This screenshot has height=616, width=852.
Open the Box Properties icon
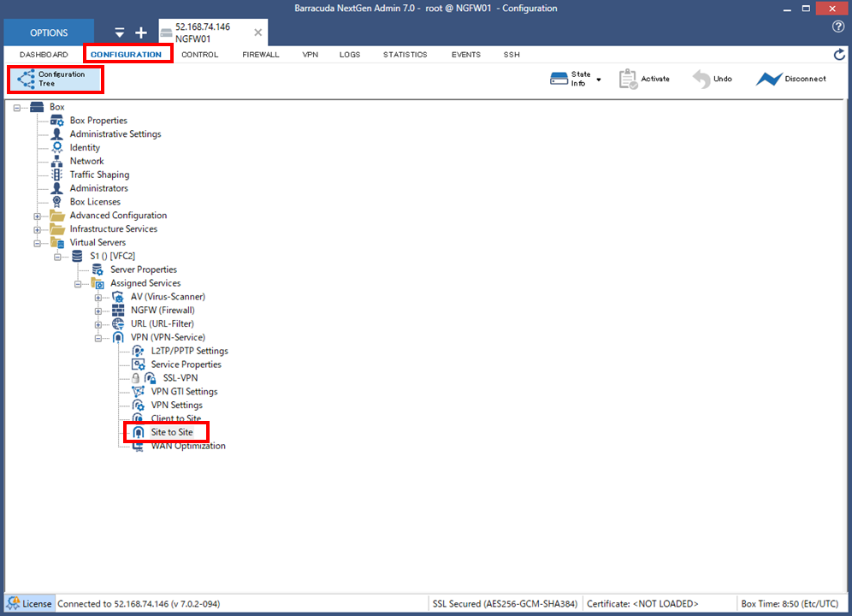(57, 120)
